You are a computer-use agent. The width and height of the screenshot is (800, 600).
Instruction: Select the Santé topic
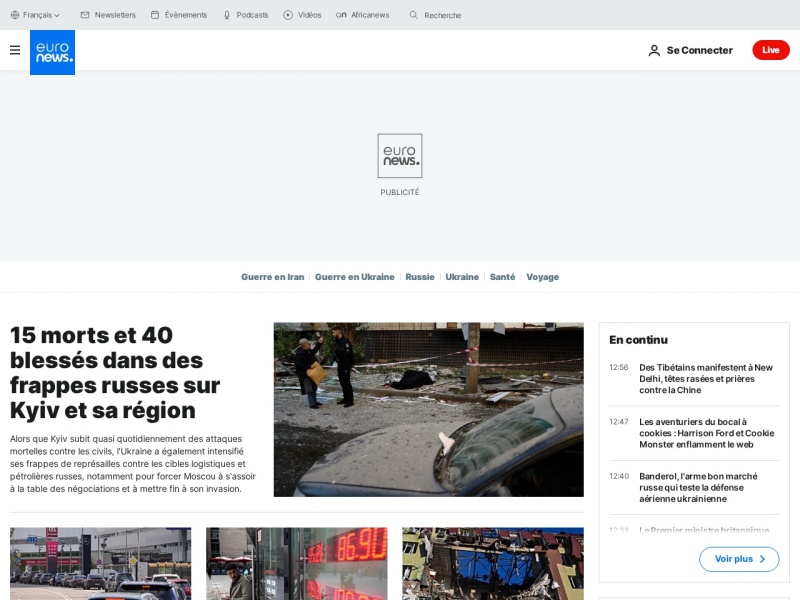(503, 277)
